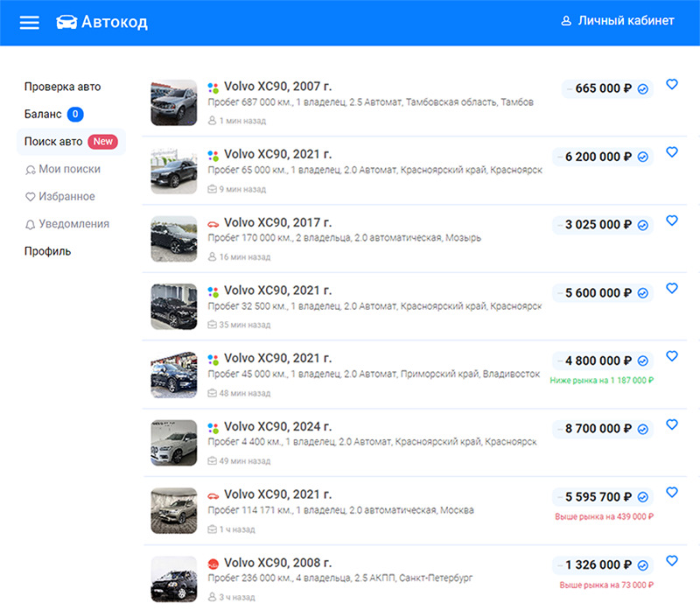Click red car source icon of Москва Volvo
The width and height of the screenshot is (700, 610).
[213, 495]
